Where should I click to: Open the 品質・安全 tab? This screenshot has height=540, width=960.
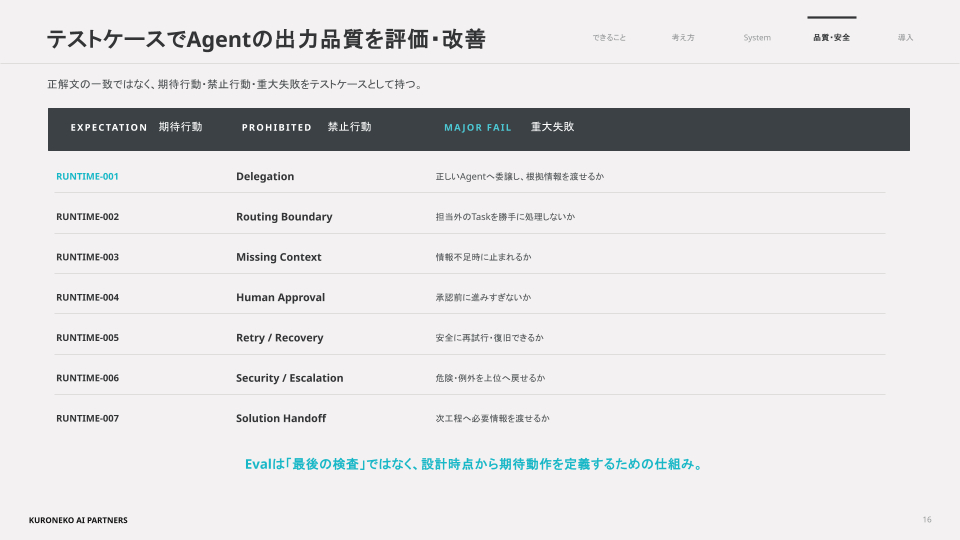click(831, 37)
